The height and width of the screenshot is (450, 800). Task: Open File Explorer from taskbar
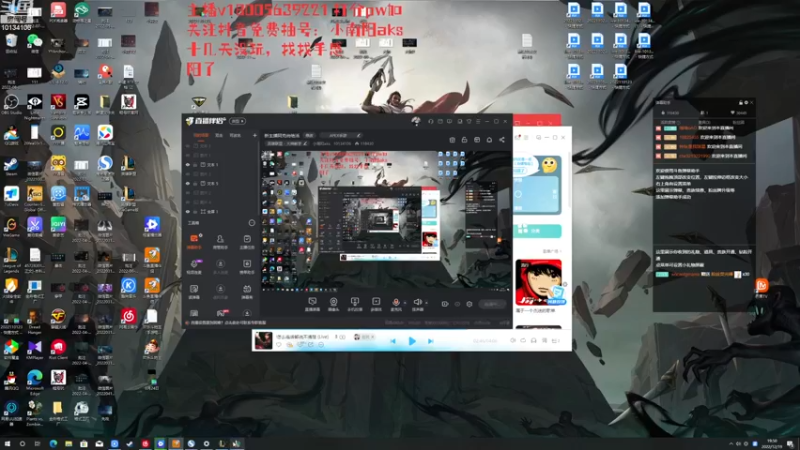pyautogui.click(x=68, y=444)
